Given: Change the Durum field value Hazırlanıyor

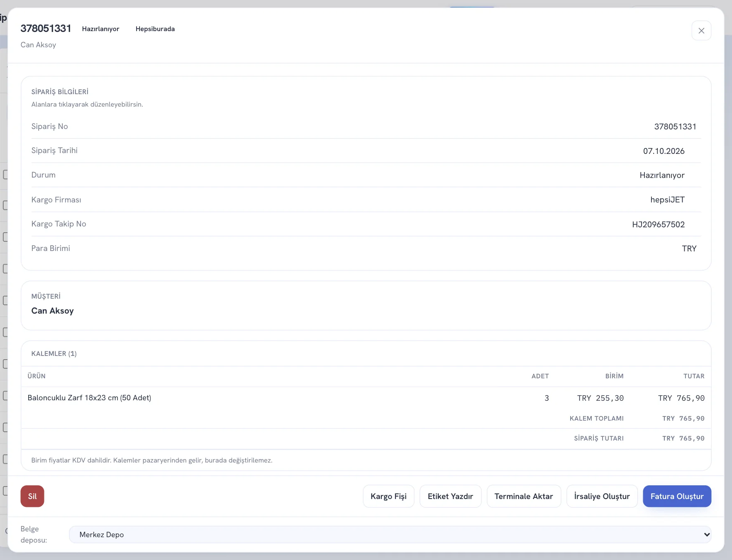Looking at the screenshot, I should (x=662, y=175).
